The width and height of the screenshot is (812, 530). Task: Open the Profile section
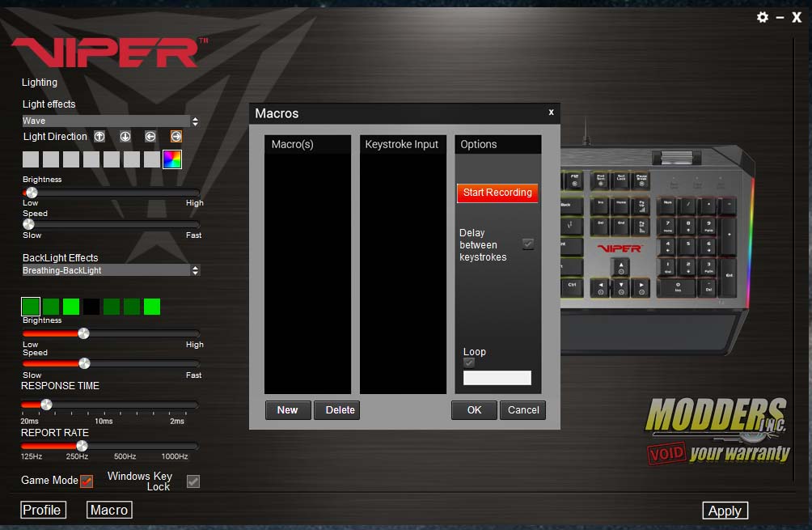coord(44,510)
